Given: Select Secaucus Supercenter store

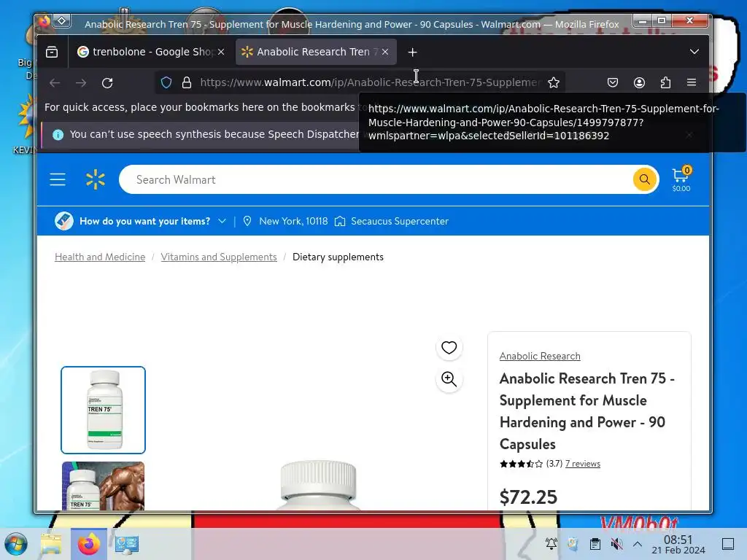Looking at the screenshot, I should (392, 221).
